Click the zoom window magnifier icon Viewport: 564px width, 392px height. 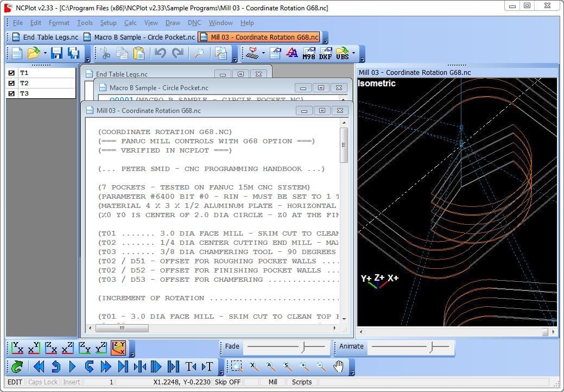coord(237,367)
